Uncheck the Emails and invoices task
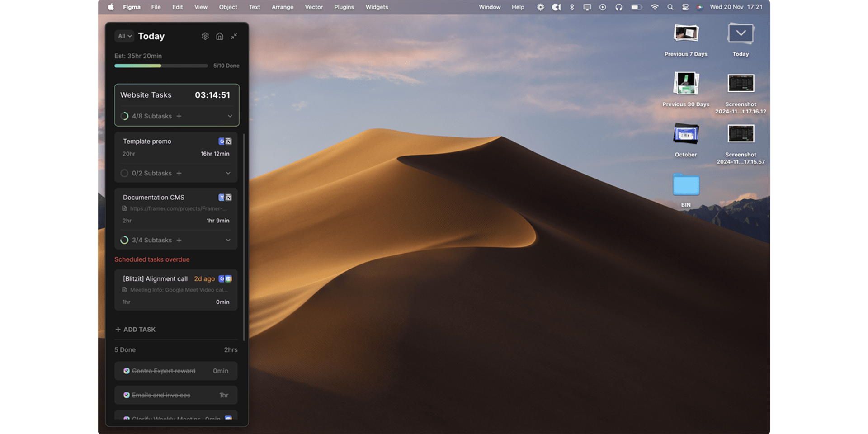 [x=127, y=395]
